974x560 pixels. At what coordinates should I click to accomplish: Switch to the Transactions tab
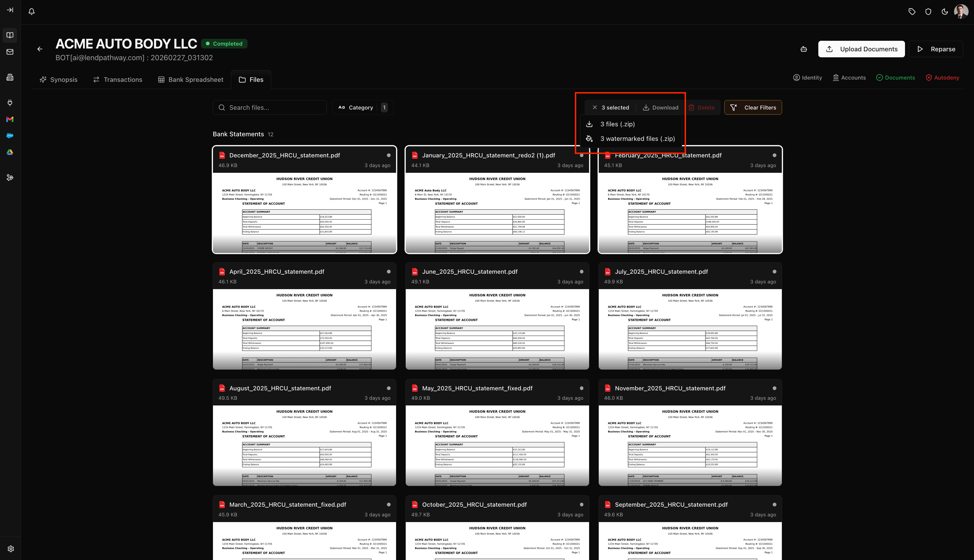point(118,80)
